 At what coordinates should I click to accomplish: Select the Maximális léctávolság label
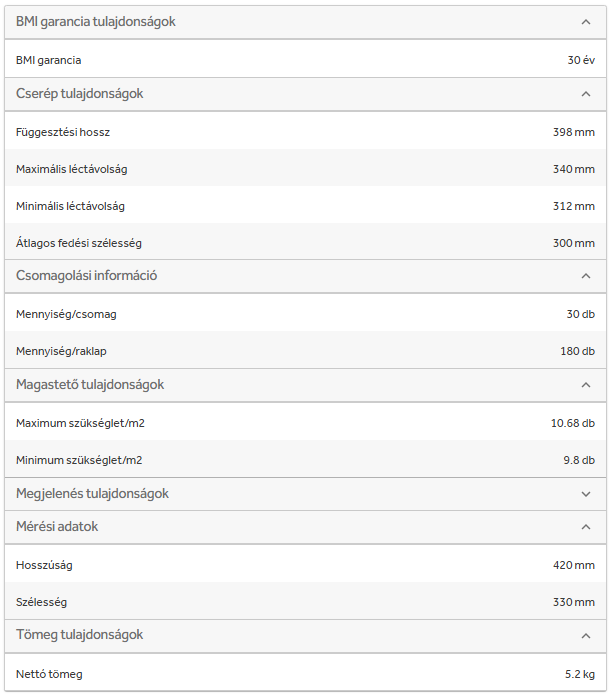[x=72, y=169]
